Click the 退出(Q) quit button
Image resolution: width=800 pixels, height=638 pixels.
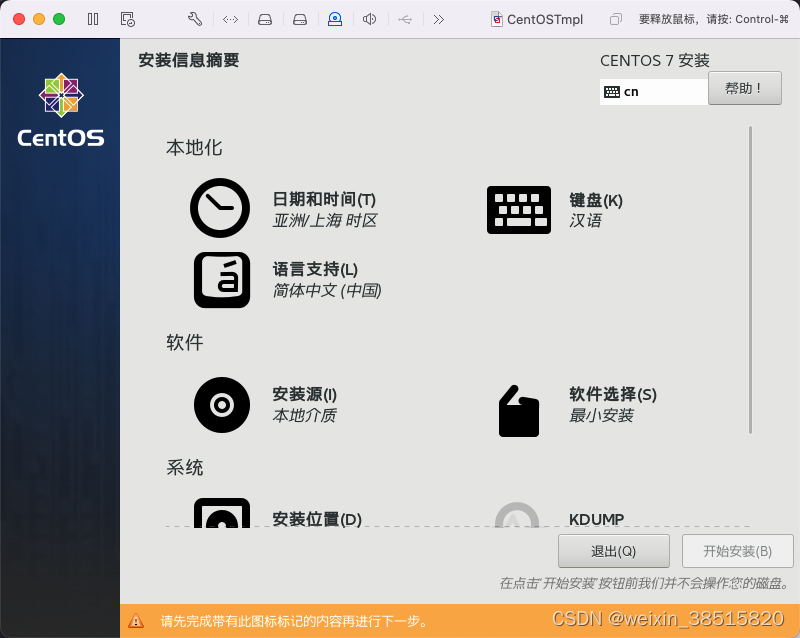(x=614, y=551)
